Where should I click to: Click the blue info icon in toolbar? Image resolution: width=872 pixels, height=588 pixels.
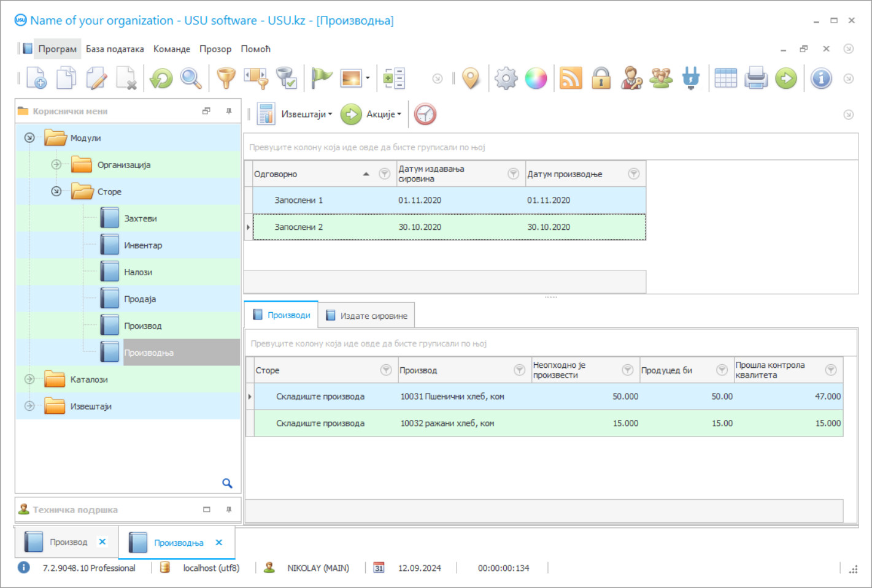point(821,78)
